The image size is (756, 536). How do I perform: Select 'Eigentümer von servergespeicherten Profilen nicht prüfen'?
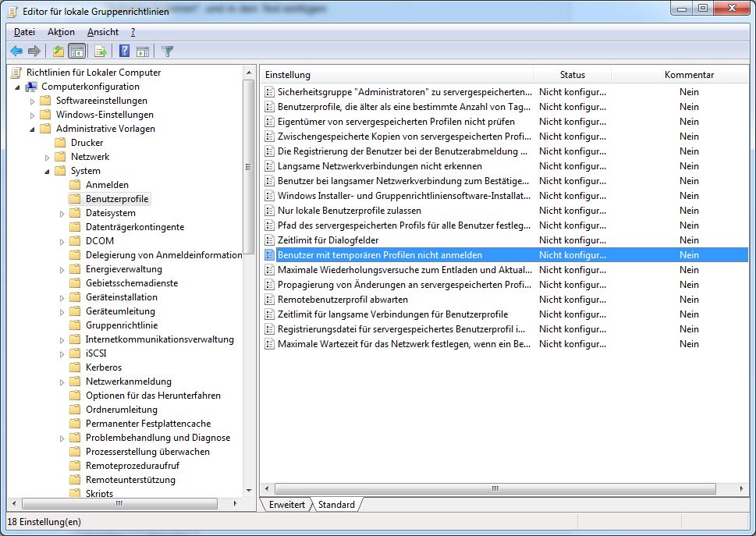pos(506,122)
